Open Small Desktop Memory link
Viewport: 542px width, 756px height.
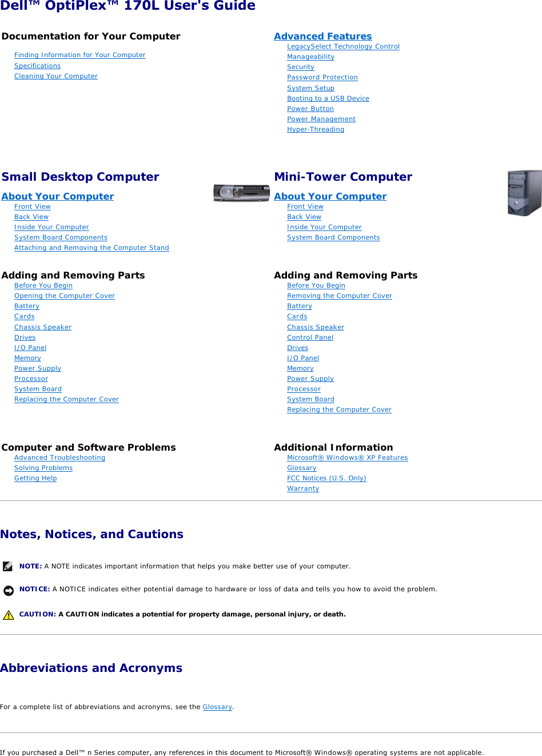point(27,358)
